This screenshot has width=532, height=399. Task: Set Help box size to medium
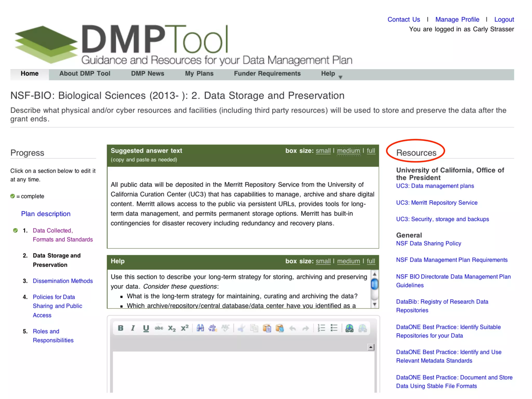pyautogui.click(x=348, y=261)
